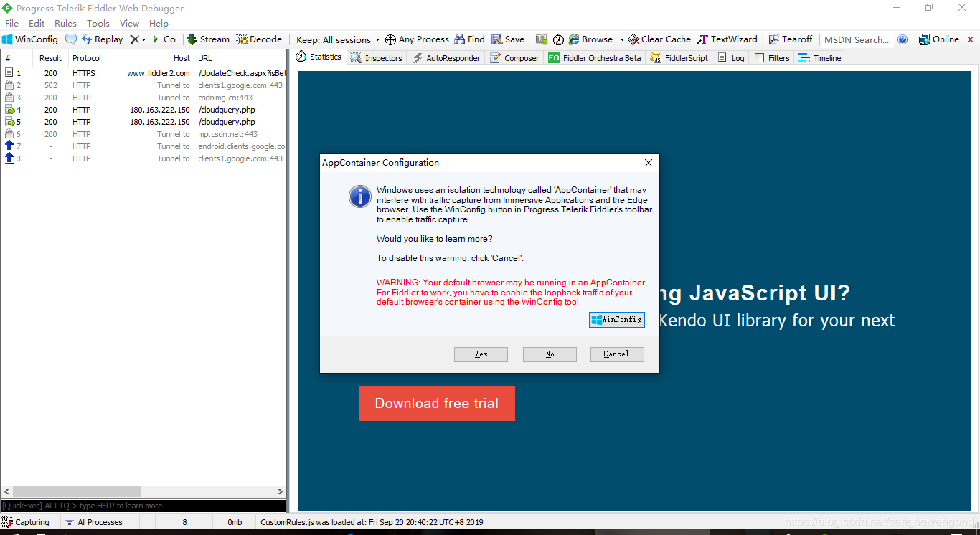Open the Edit menu

point(37,23)
